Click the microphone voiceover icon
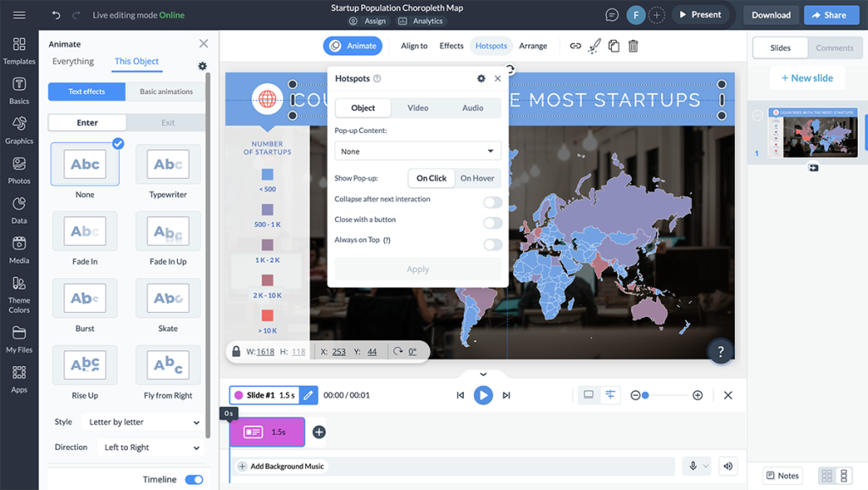This screenshot has height=490, width=868. 693,466
